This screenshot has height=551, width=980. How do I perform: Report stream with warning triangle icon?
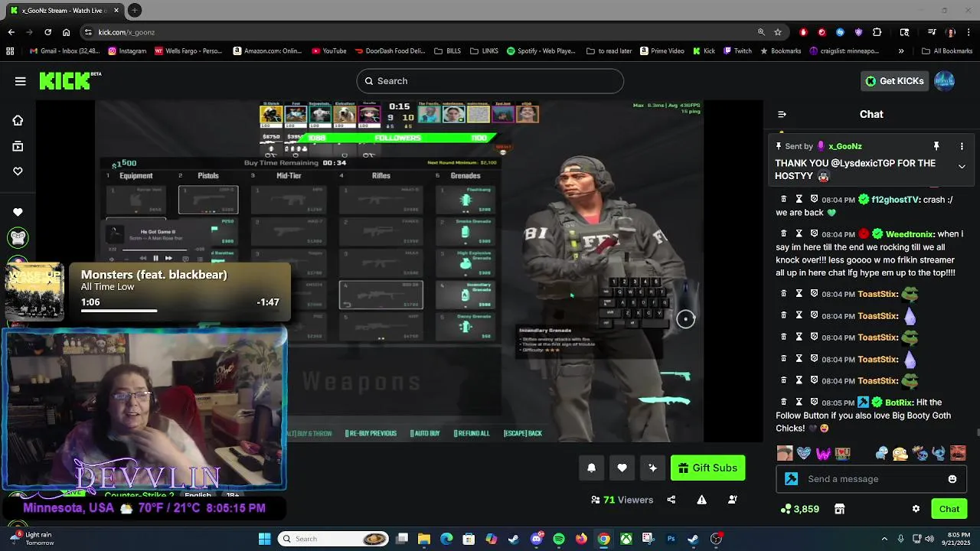pyautogui.click(x=701, y=500)
